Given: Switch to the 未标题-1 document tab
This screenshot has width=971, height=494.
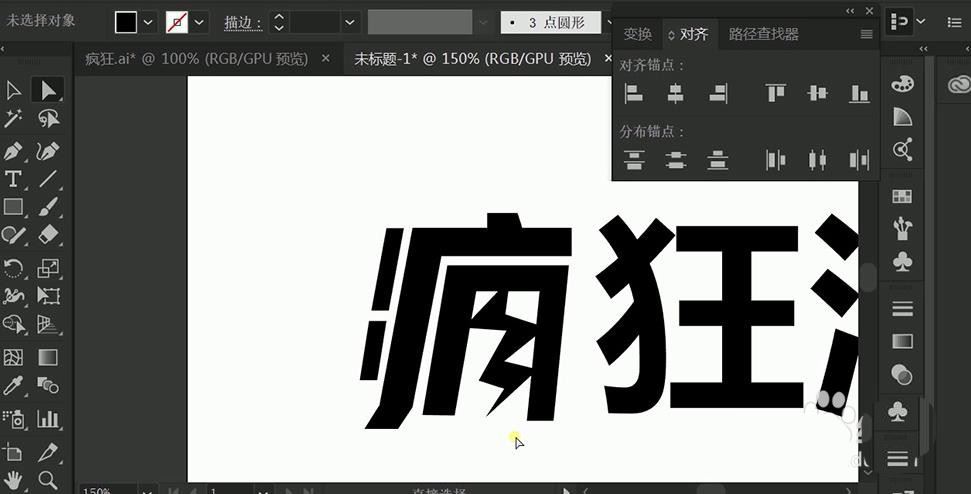Looking at the screenshot, I should [472, 59].
